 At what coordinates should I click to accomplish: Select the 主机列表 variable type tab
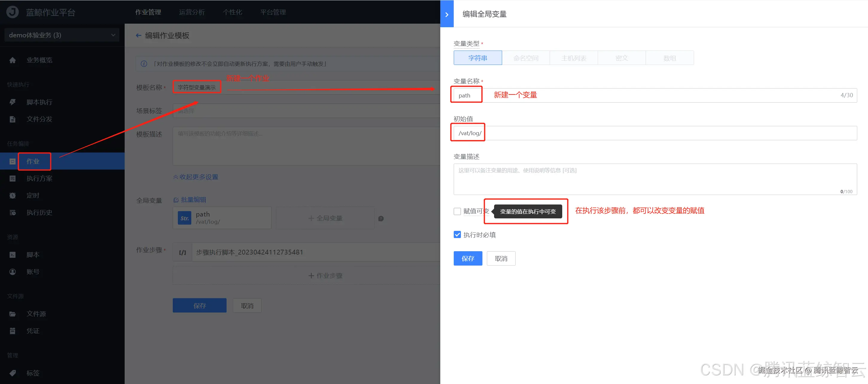(574, 58)
